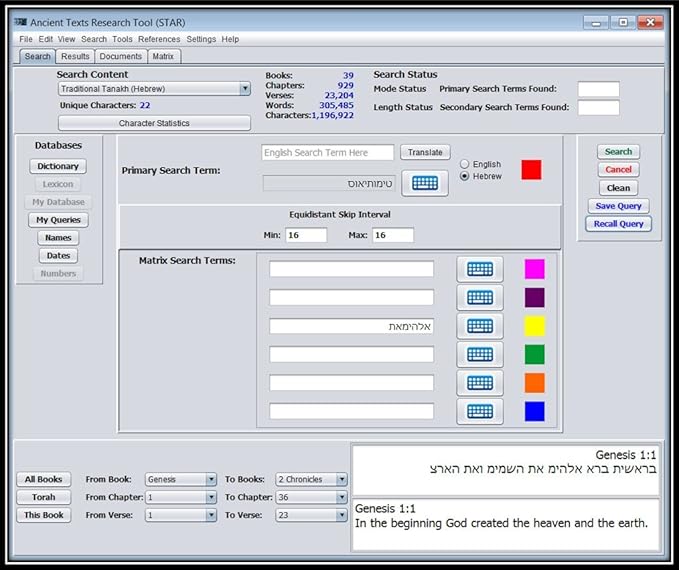Screen dimensions: 679x570
Task: Click the Character Statistics button
Action: (154, 123)
